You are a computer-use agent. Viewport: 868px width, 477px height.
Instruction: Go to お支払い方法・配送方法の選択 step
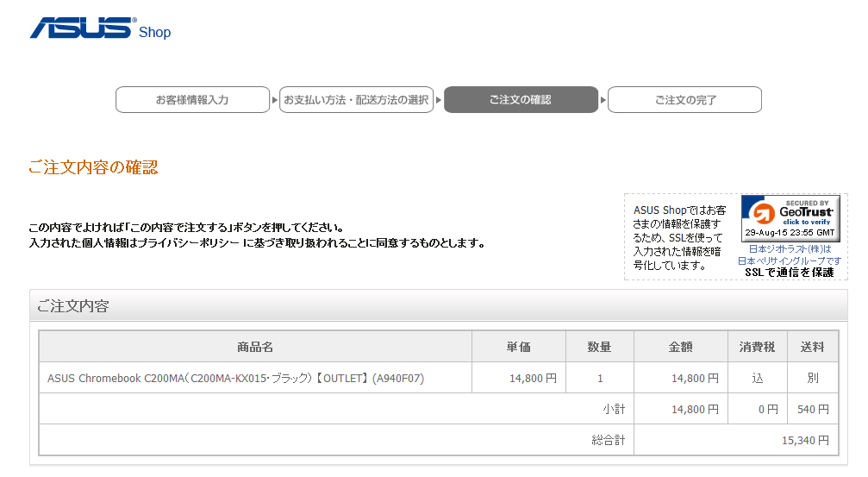tap(357, 100)
